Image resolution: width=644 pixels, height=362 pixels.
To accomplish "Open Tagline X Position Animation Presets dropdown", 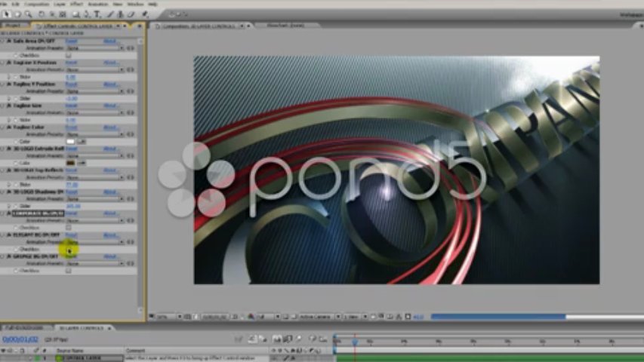I will pos(94,70).
